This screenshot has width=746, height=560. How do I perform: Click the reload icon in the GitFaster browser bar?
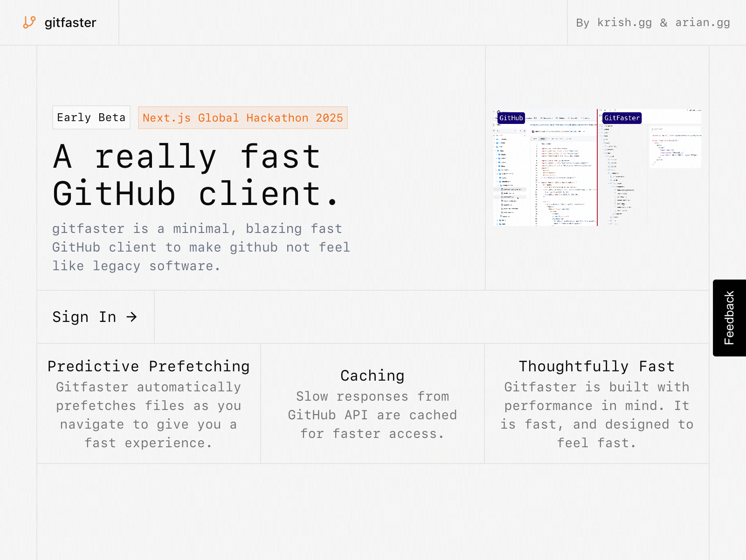615,111
